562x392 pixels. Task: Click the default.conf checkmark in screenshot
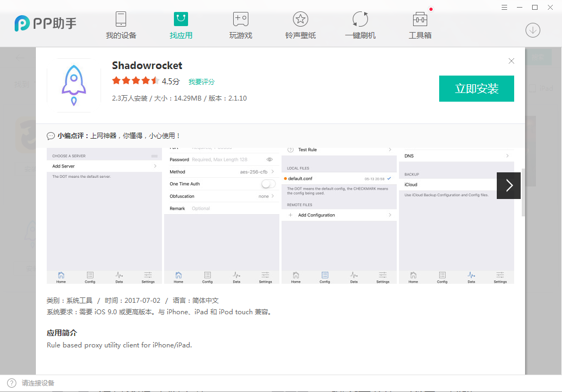[x=389, y=178]
